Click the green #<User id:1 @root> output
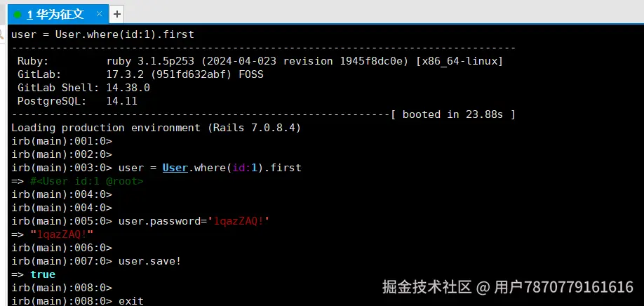The width and height of the screenshot is (644, 306). pyautogui.click(x=87, y=181)
